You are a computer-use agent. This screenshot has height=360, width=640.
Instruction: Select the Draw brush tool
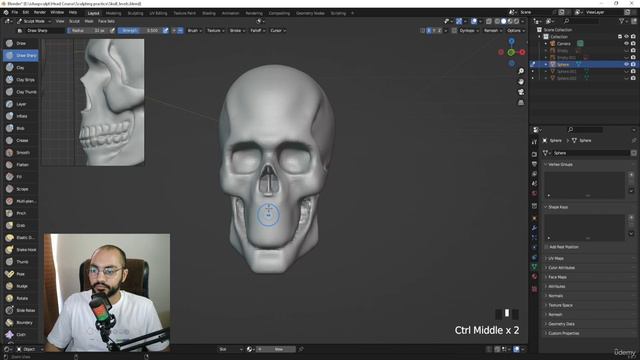(20, 43)
